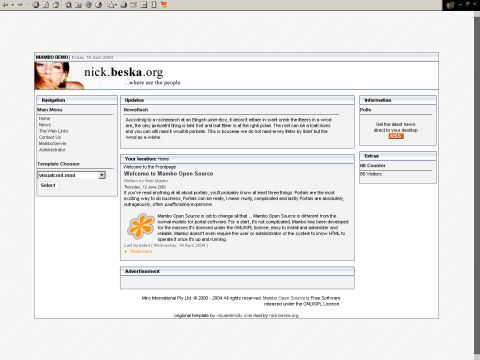Click the colorful Messenger icon in toolbar
The image size is (480, 360).
coord(164,5)
